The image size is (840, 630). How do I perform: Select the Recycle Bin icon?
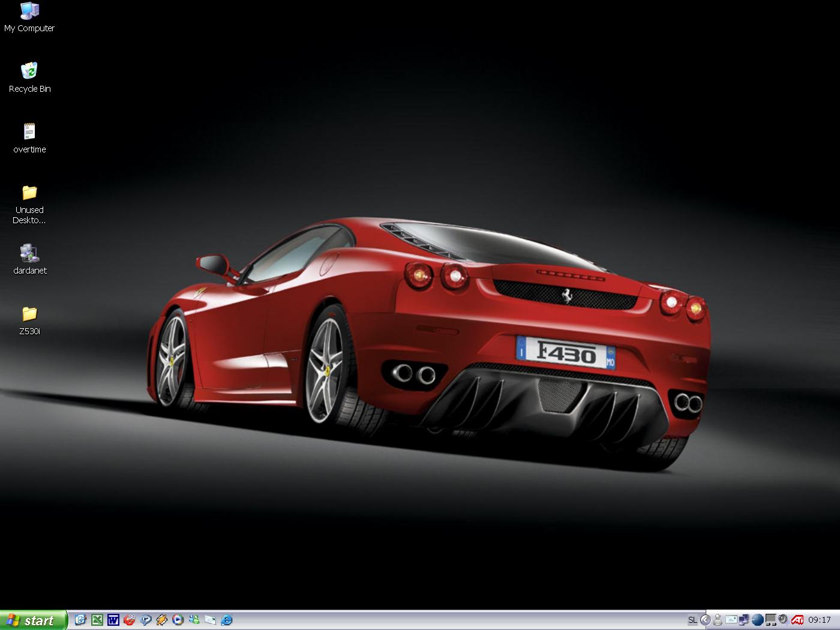pyautogui.click(x=29, y=77)
